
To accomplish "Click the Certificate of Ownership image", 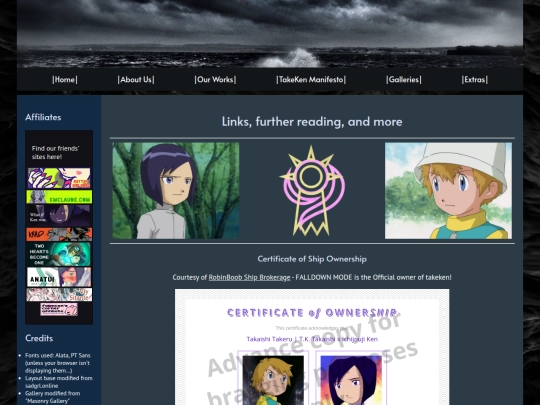I will [312, 347].
